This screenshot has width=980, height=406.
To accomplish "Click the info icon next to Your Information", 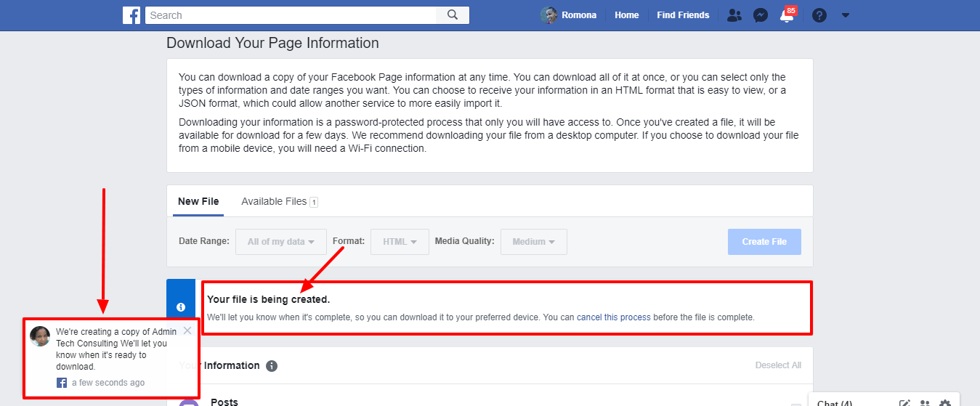I will click(x=272, y=366).
